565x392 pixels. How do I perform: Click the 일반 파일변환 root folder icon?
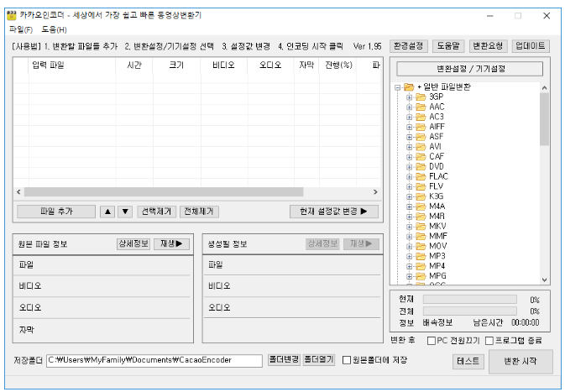[x=409, y=86]
